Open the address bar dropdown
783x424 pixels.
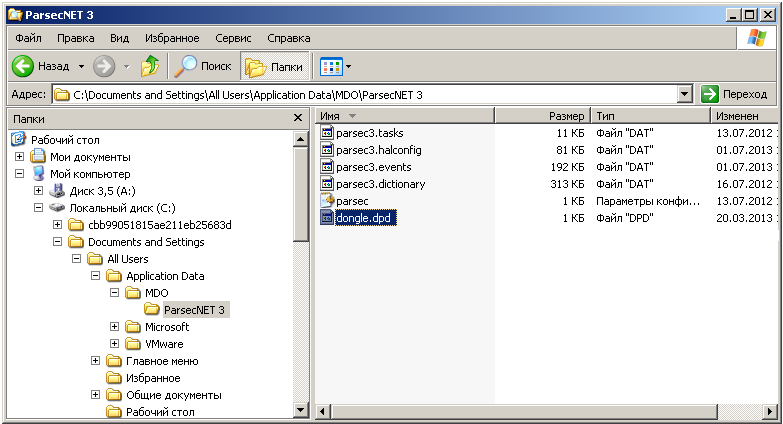[x=685, y=94]
